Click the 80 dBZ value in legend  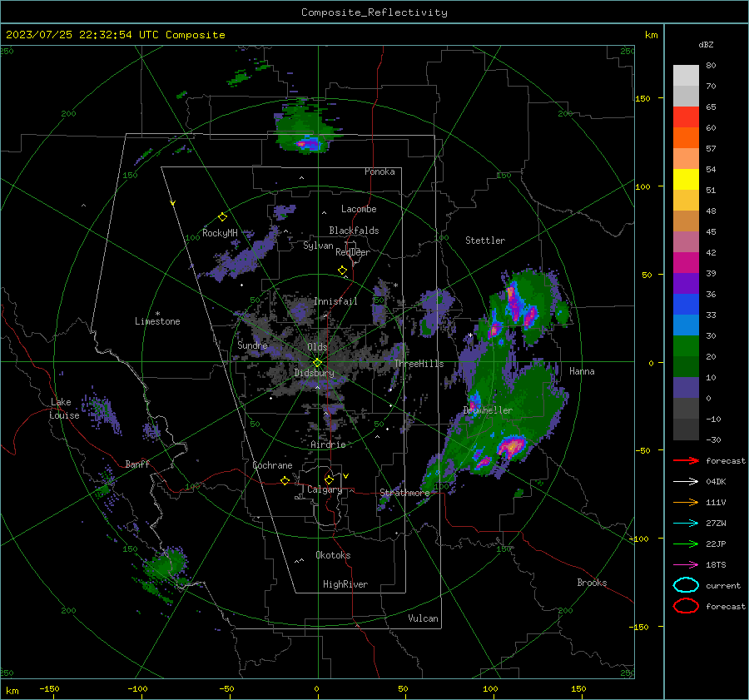(x=711, y=66)
